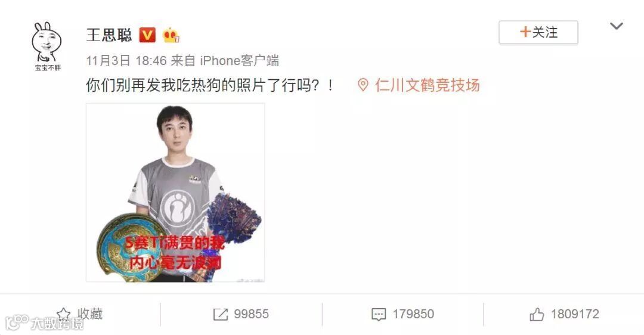Open the attached post image thumbnail
Viewport: 644px width, 335px height.
pyautogui.click(x=175, y=193)
